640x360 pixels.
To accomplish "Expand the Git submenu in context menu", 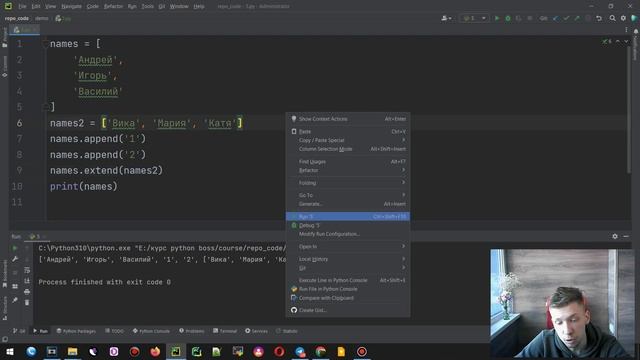I will tap(348, 268).
